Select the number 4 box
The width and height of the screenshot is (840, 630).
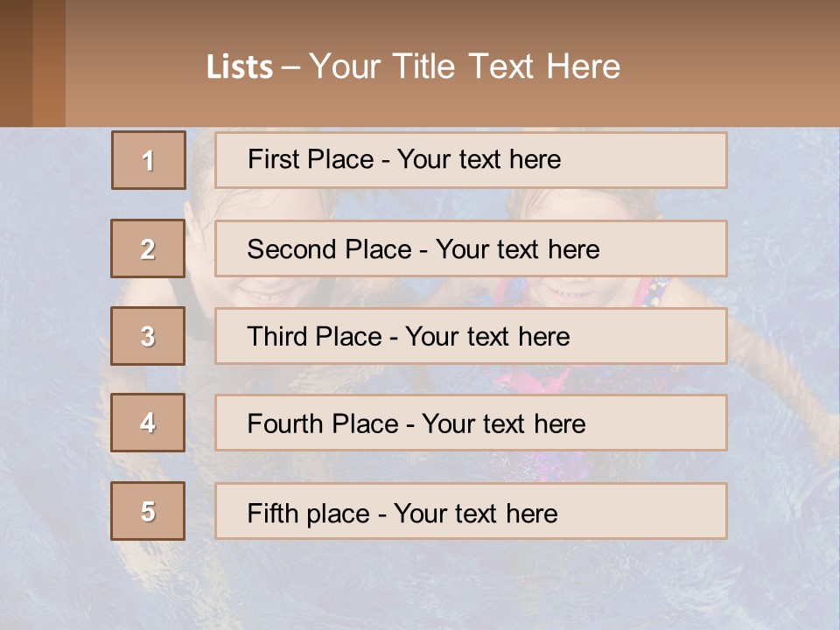click(x=148, y=423)
